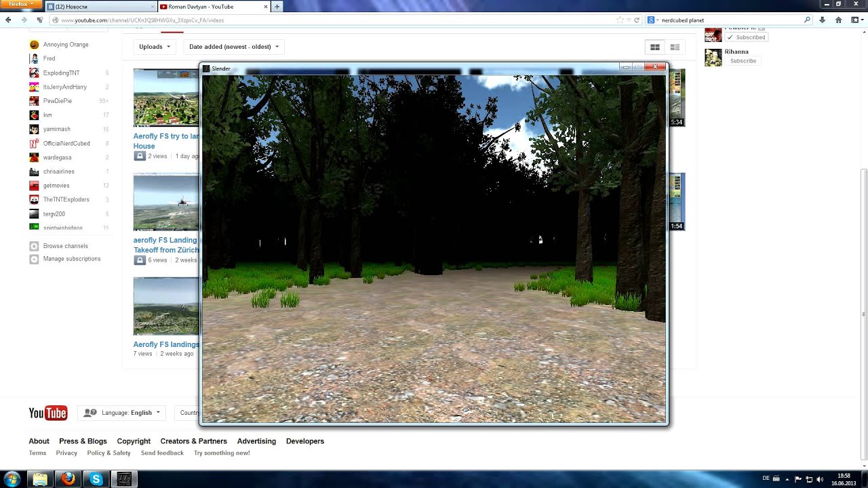
Task: Open the Developers footer link
Action: pyautogui.click(x=305, y=441)
